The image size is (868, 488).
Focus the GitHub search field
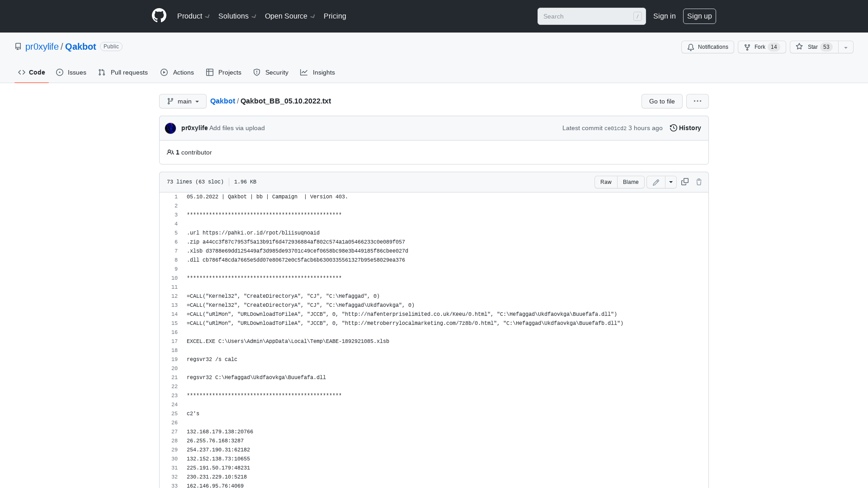click(x=591, y=16)
